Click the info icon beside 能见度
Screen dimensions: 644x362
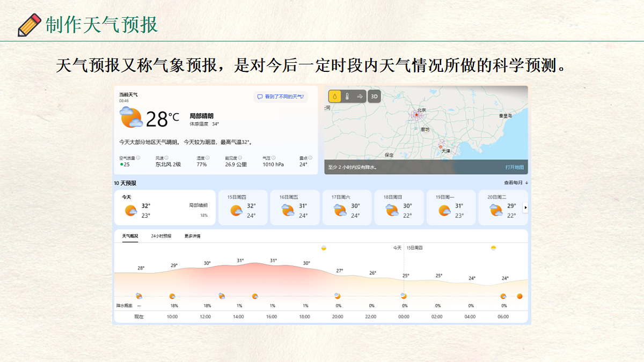[240, 158]
